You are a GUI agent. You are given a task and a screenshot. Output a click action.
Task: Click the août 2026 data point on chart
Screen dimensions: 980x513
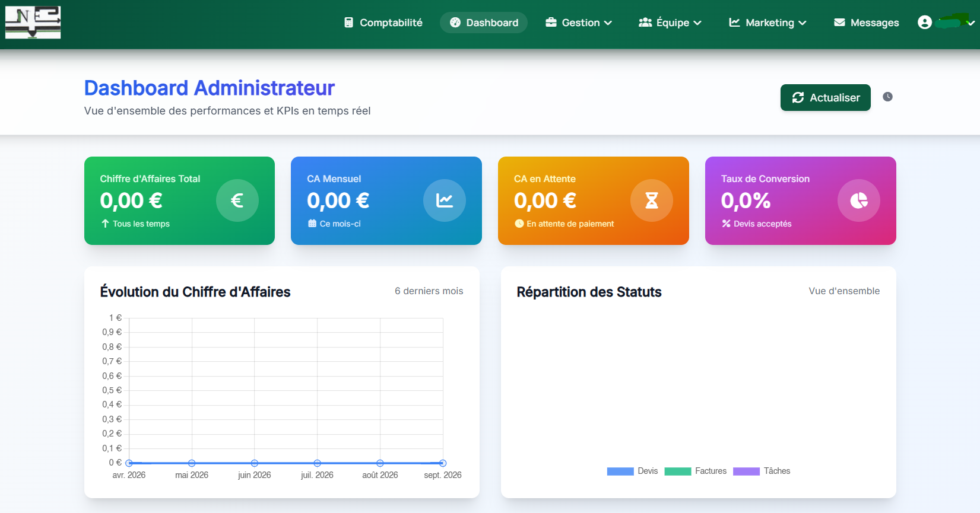tap(380, 463)
